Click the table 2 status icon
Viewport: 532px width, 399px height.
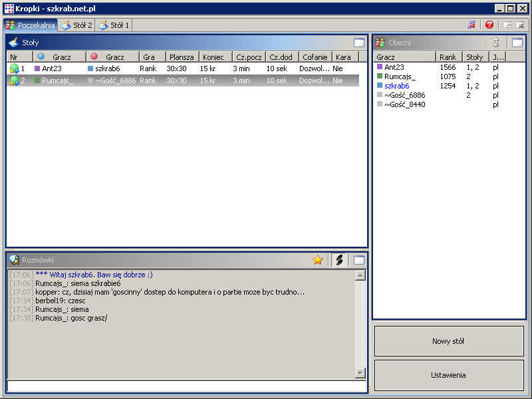pyautogui.click(x=14, y=80)
